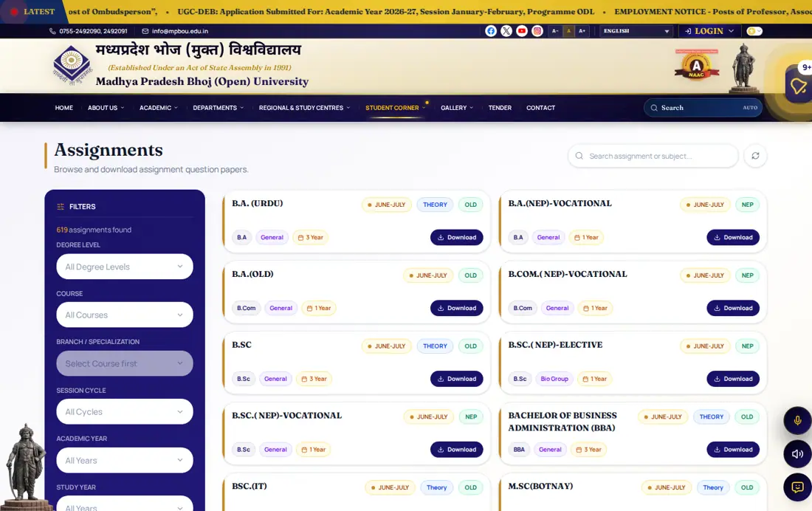Increase font size with A+ button
Viewport: 812px width, 511px height.
pos(582,31)
